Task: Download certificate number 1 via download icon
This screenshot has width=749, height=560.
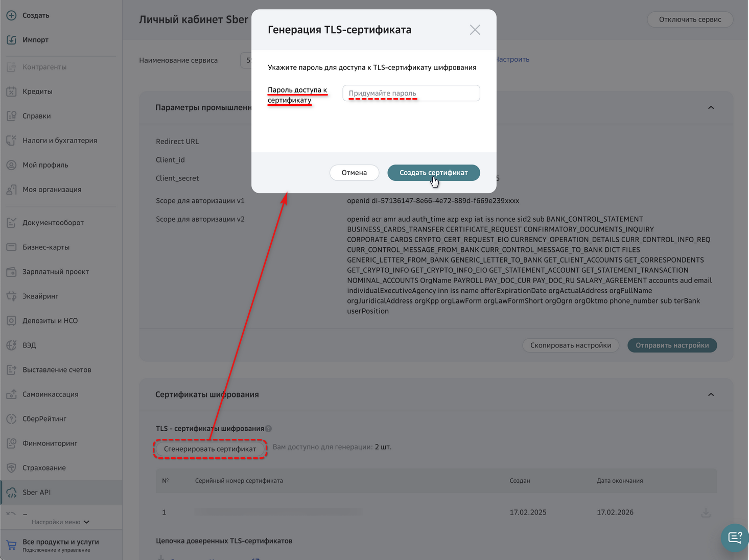Action: [x=706, y=512]
